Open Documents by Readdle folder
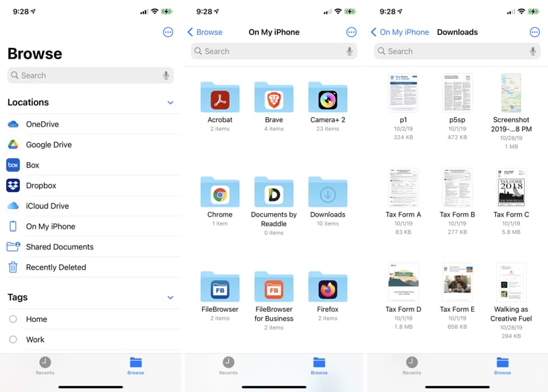This screenshot has width=548, height=392. (x=274, y=192)
